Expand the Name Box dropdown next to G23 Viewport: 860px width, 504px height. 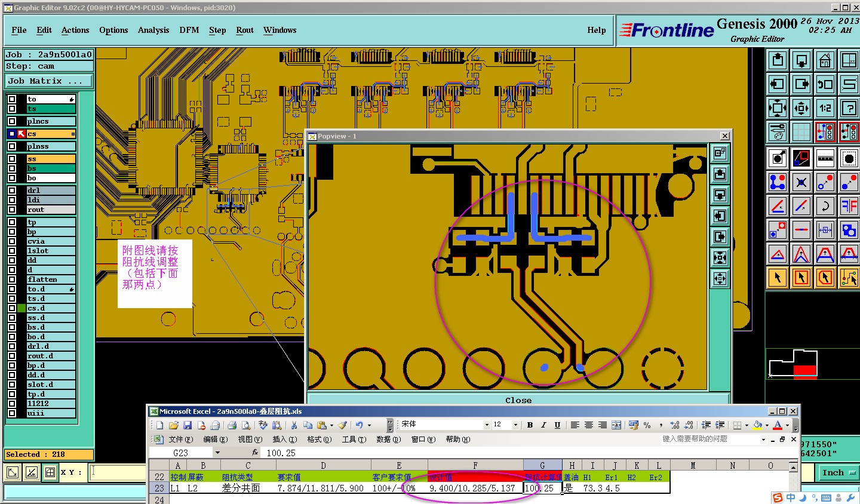tap(217, 453)
